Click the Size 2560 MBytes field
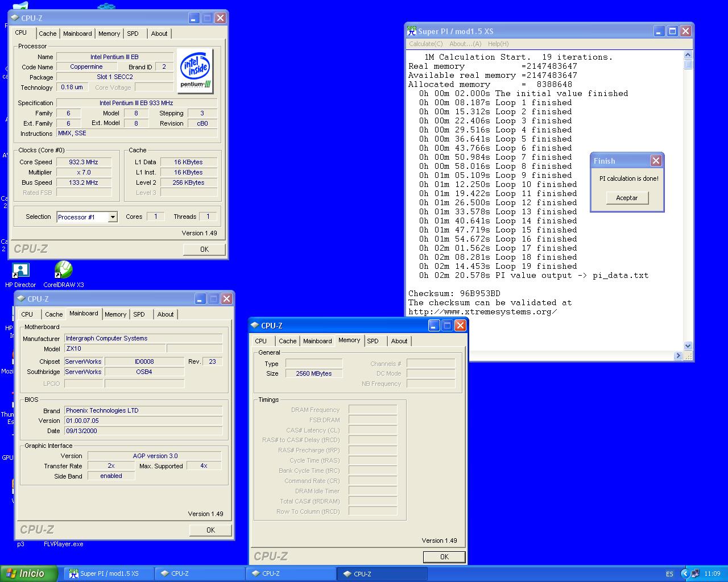 click(314, 373)
